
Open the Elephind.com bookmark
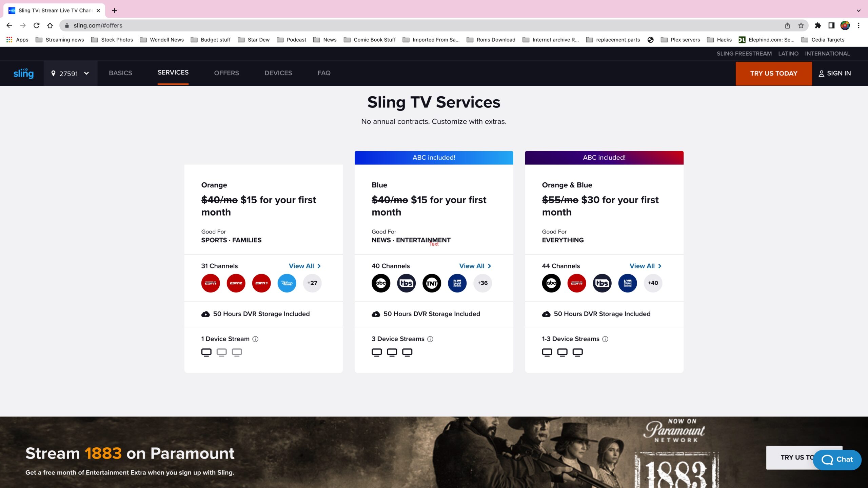tap(766, 40)
